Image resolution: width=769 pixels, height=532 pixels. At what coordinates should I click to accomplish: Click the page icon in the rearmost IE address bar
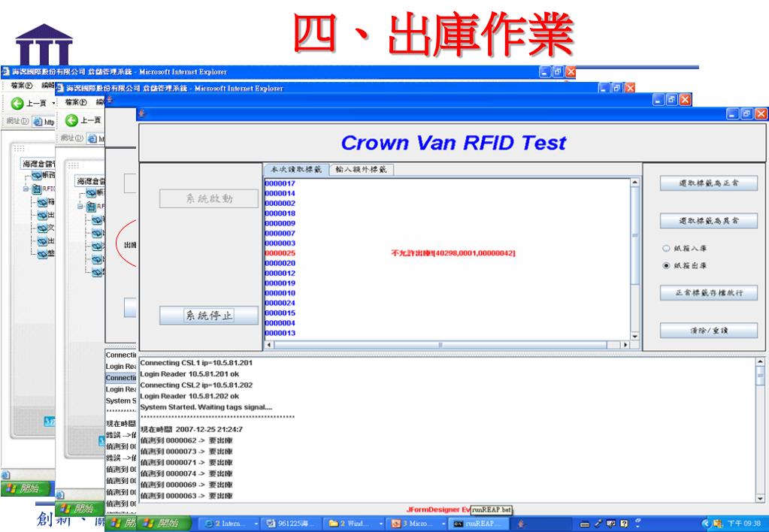(x=38, y=122)
